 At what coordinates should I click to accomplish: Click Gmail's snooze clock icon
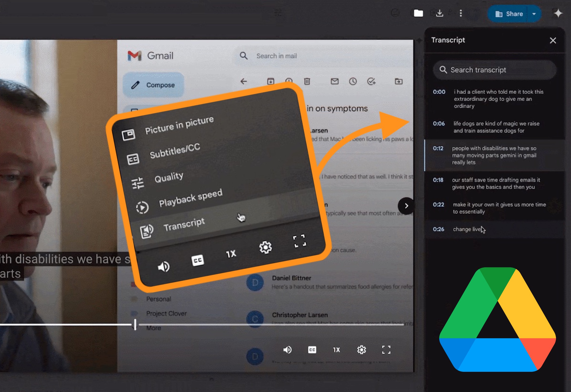tap(353, 81)
